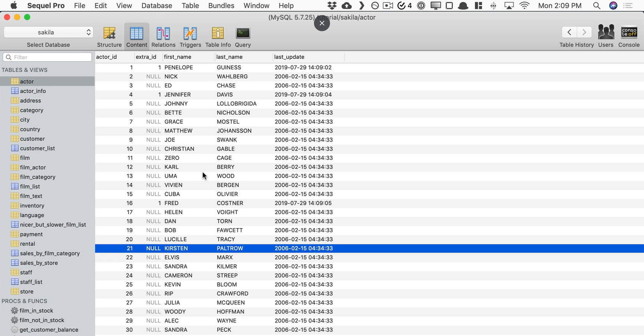Open the Table menu
Viewport: 644px width, 336px height.
[x=190, y=5]
